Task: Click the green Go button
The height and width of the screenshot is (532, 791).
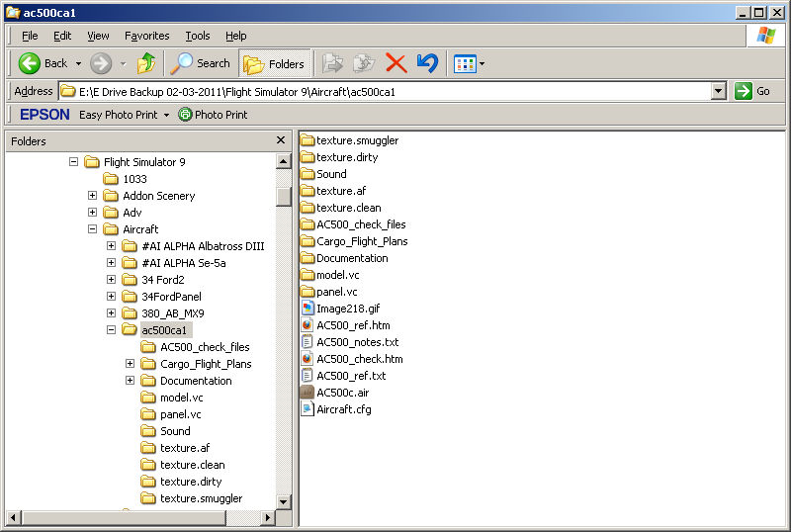Action: (752, 91)
